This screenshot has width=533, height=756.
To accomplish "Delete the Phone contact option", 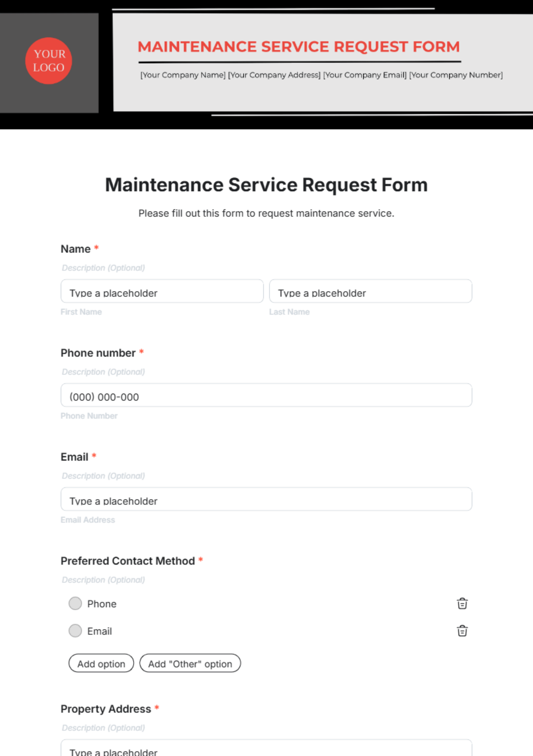I will pyautogui.click(x=462, y=604).
